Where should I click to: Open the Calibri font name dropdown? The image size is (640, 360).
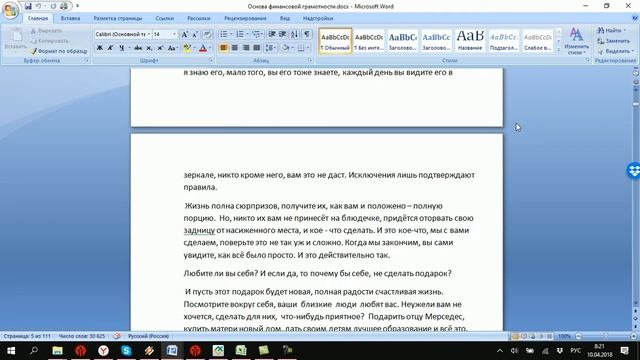pyautogui.click(x=149, y=34)
